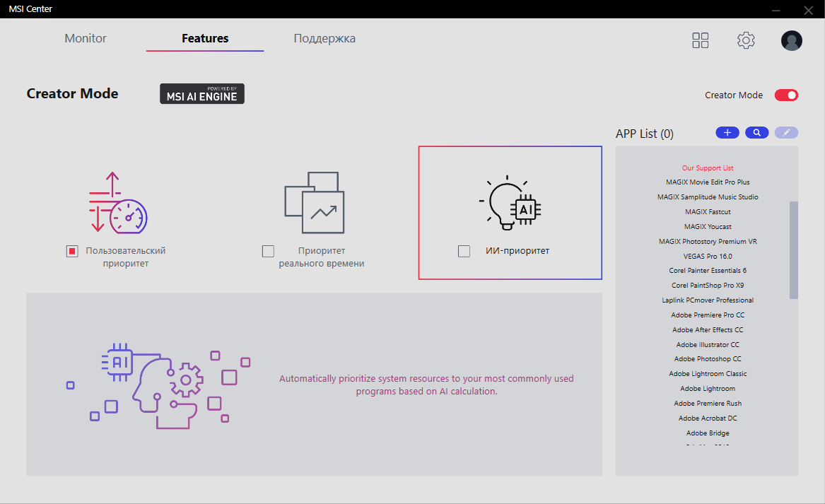This screenshot has width=825, height=504.
Task: Minimize the MSI Center window
Action: [x=776, y=10]
